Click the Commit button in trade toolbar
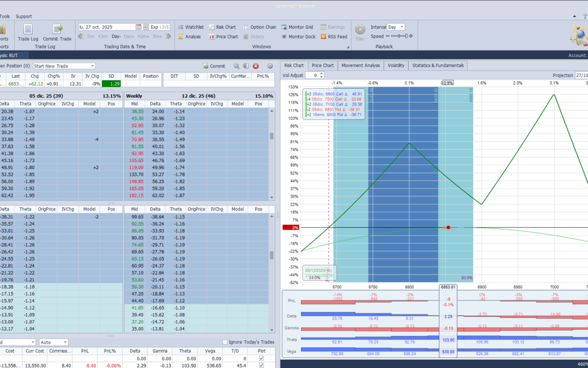The width and height of the screenshot is (588, 368). [214, 66]
